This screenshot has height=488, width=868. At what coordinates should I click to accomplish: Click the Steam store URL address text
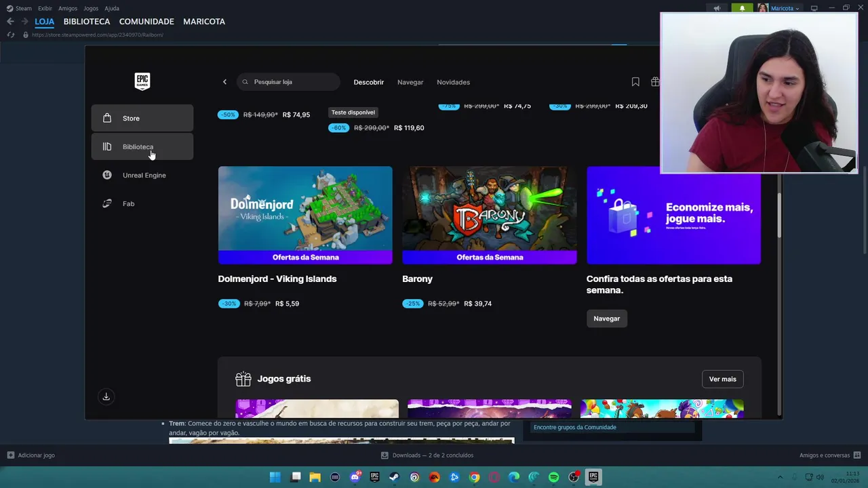click(x=98, y=35)
